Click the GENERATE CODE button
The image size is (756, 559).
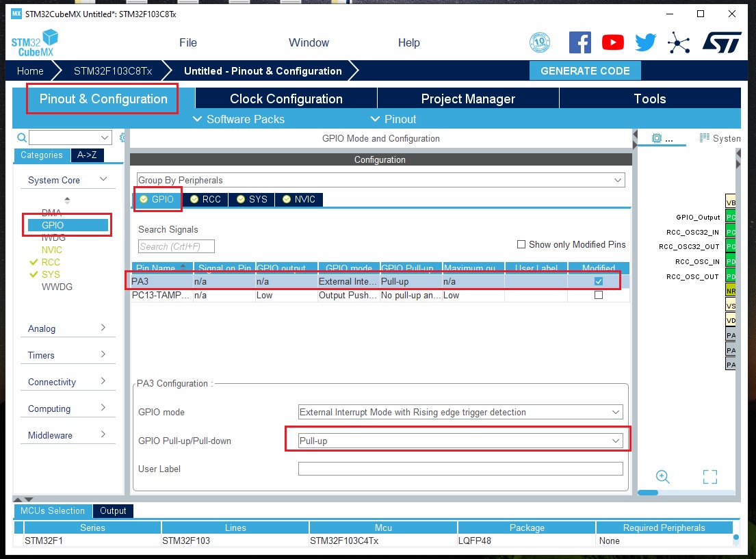coord(585,71)
